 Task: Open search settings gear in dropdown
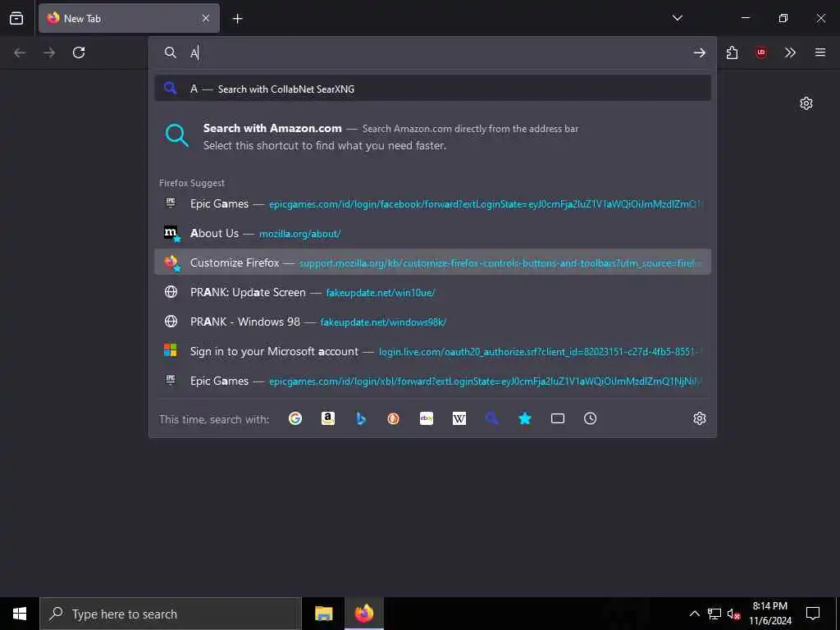(699, 418)
